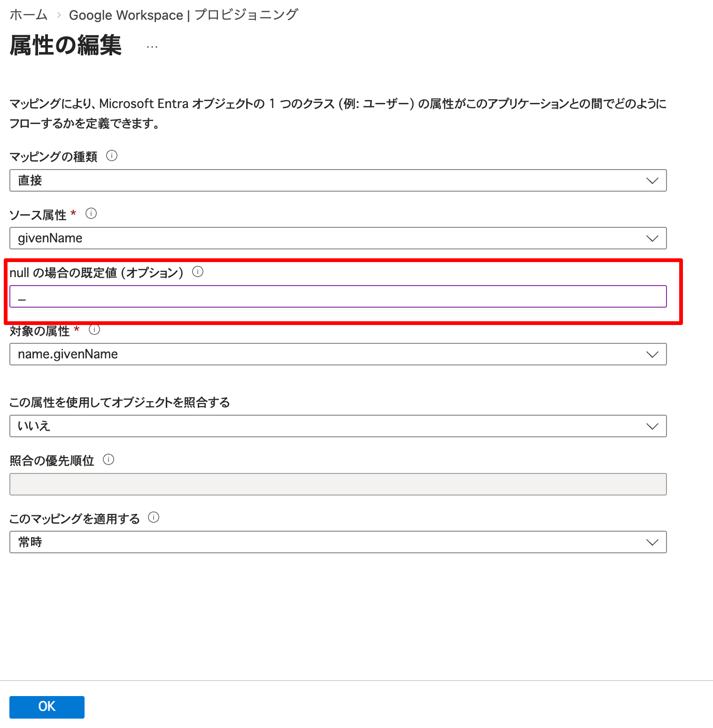The image size is (713, 728).
Task: Expand the object matching dropdown showing いいえ
Action: click(x=652, y=426)
